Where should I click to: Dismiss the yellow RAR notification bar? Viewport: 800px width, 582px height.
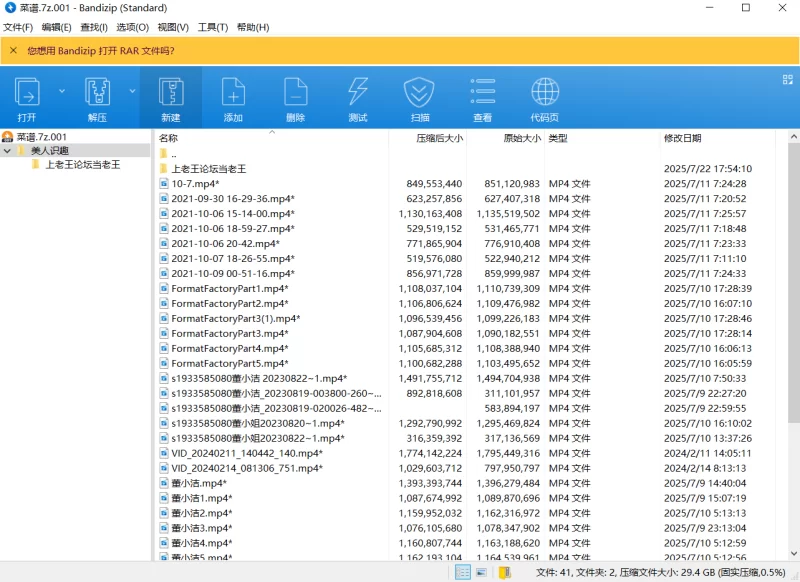point(13,50)
